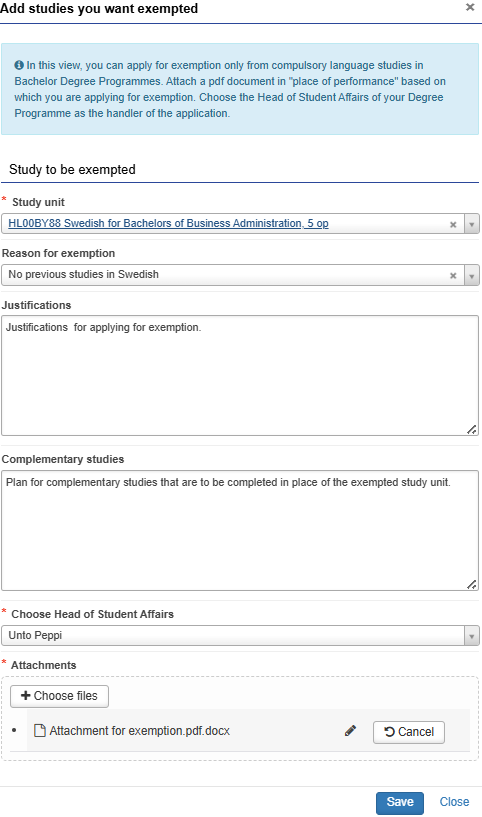Open the Head of Student Affairs dropdown
482x817 pixels.
[x=472, y=636]
